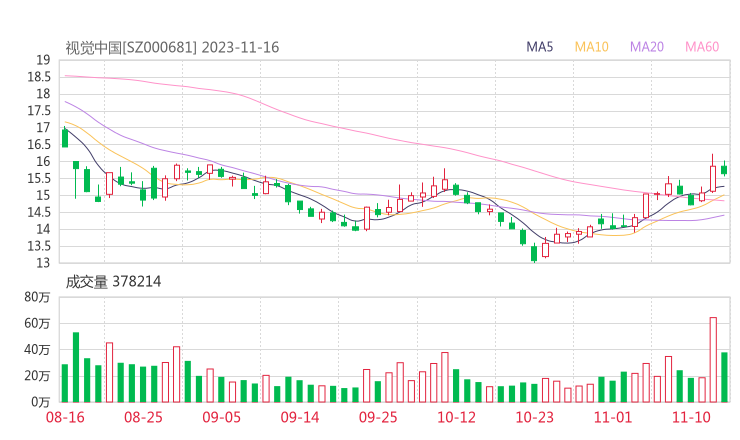Screen dimensions: 740x440
Task: Click the 11-01 date label
Action: coord(613,417)
